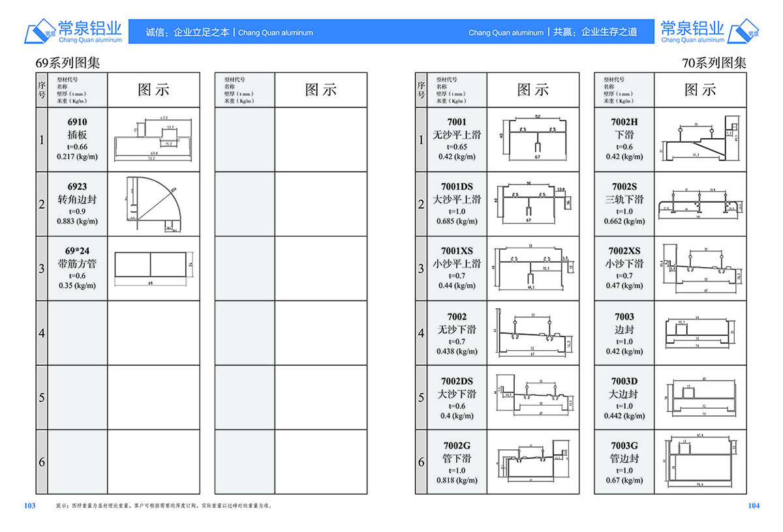This screenshot has width=783, height=532.
Task: Click the 7001 profile code
Action: pos(457,122)
